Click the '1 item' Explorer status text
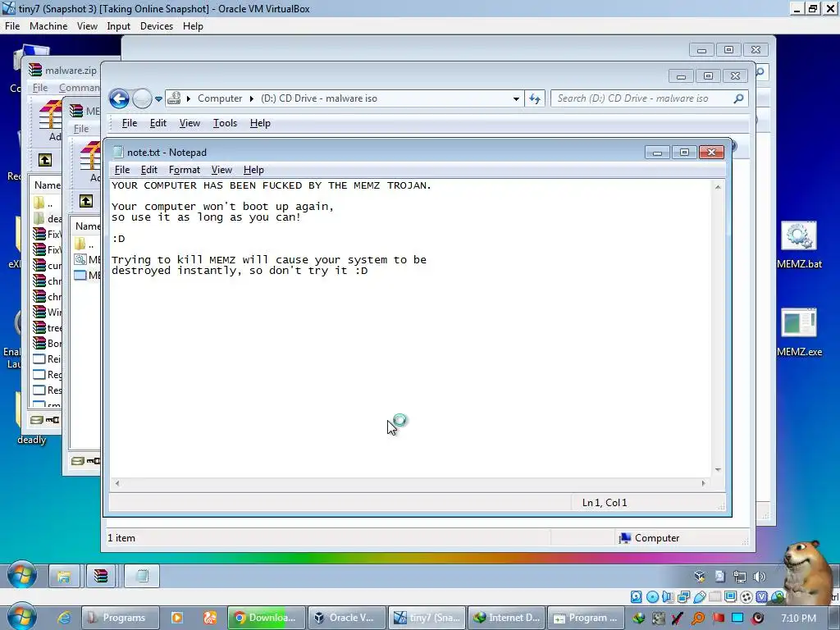Viewport: 840px width, 630px height. (x=121, y=538)
